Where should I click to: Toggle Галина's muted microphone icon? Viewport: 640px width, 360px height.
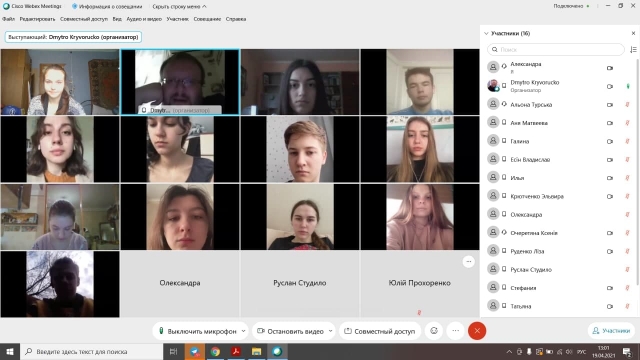click(x=627, y=141)
